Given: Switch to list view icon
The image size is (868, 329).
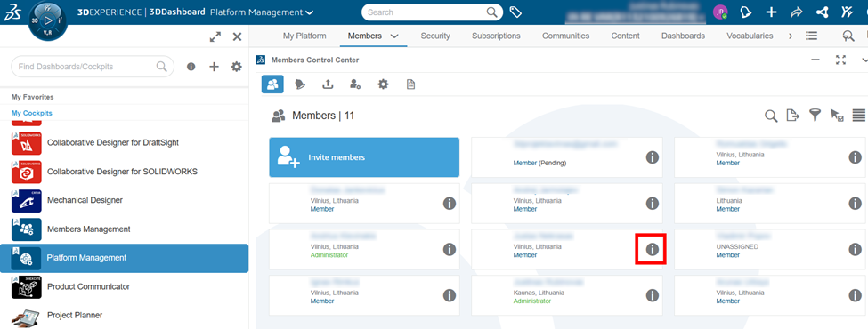Looking at the screenshot, I should tap(858, 115).
